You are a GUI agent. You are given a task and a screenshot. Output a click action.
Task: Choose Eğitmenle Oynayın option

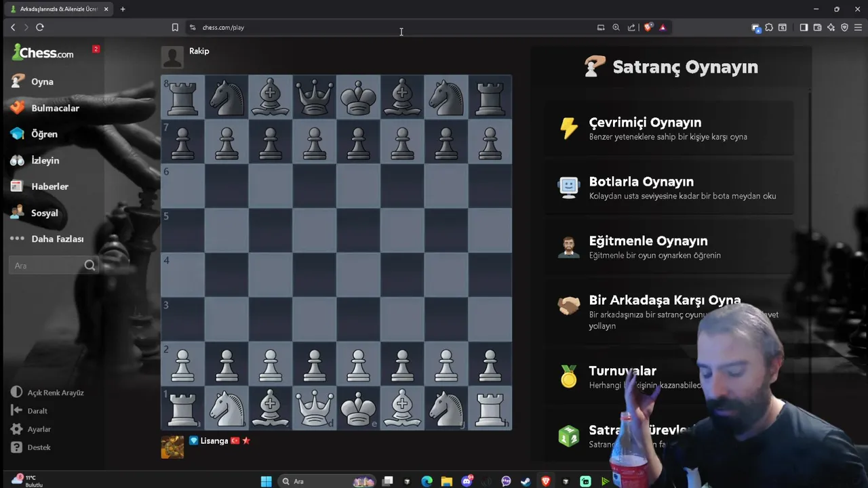(x=670, y=247)
